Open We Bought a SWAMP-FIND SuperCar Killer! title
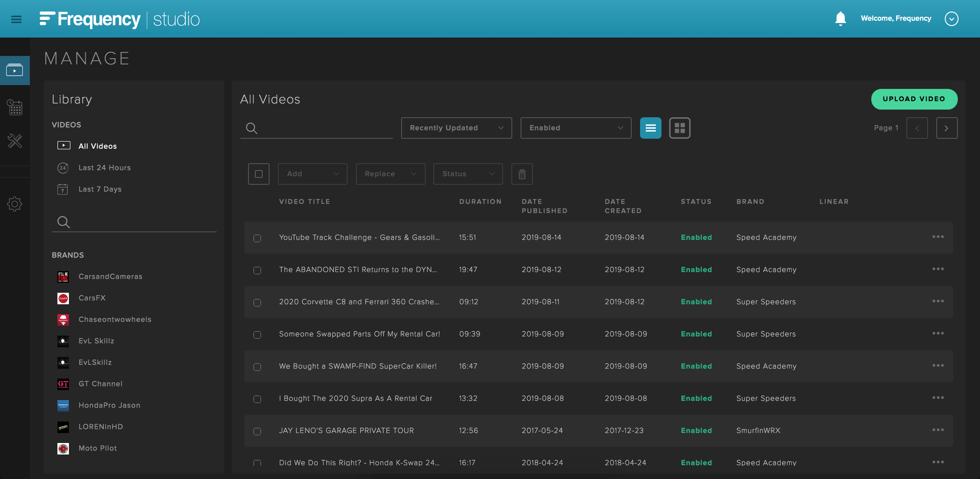The width and height of the screenshot is (980, 479). (x=358, y=366)
